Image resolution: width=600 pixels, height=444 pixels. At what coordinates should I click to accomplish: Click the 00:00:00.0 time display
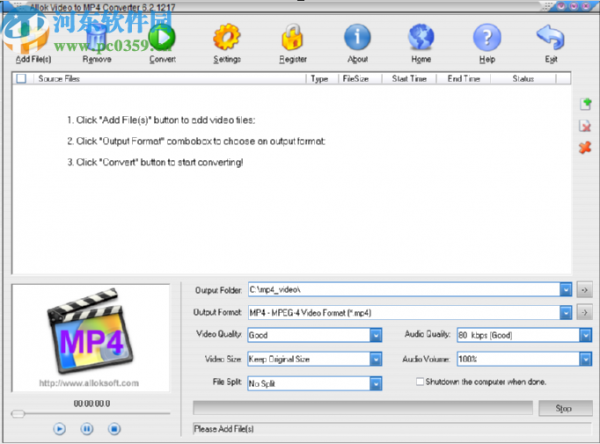point(92,403)
